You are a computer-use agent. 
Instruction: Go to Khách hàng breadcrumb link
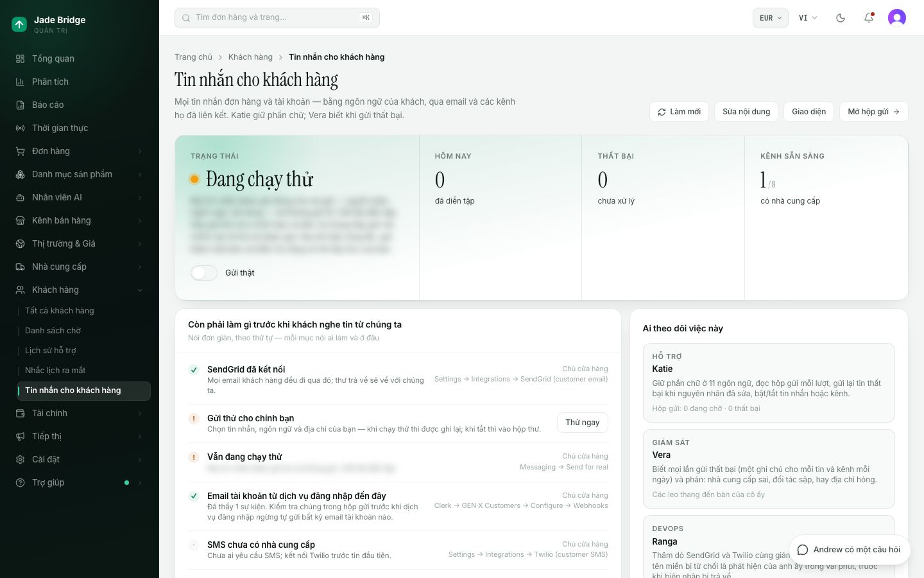click(250, 57)
